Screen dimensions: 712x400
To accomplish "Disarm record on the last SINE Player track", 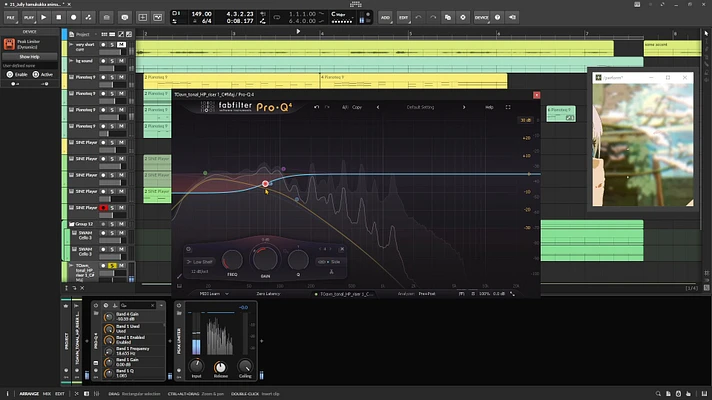I will [x=104, y=208].
